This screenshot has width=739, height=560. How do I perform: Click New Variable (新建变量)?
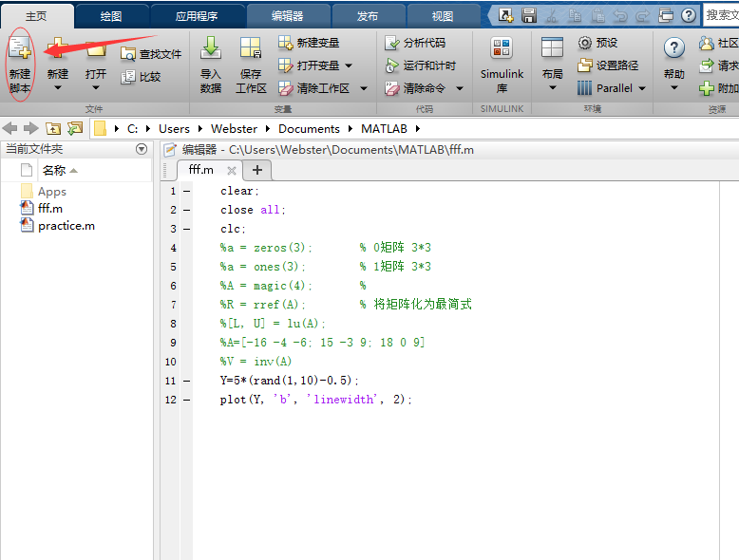309,43
